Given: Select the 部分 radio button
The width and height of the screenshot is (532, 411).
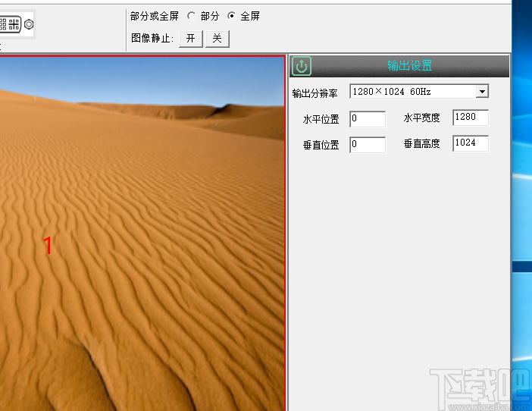Looking at the screenshot, I should tap(192, 16).
